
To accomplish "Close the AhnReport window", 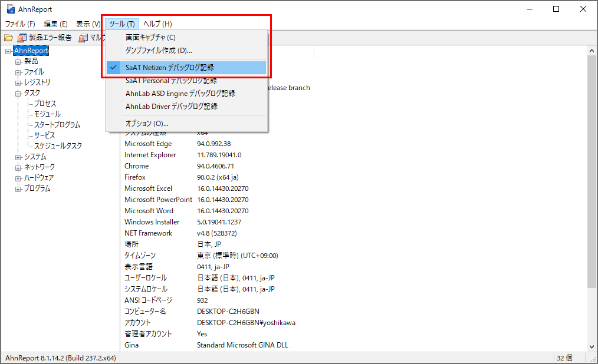I will (583, 9).
